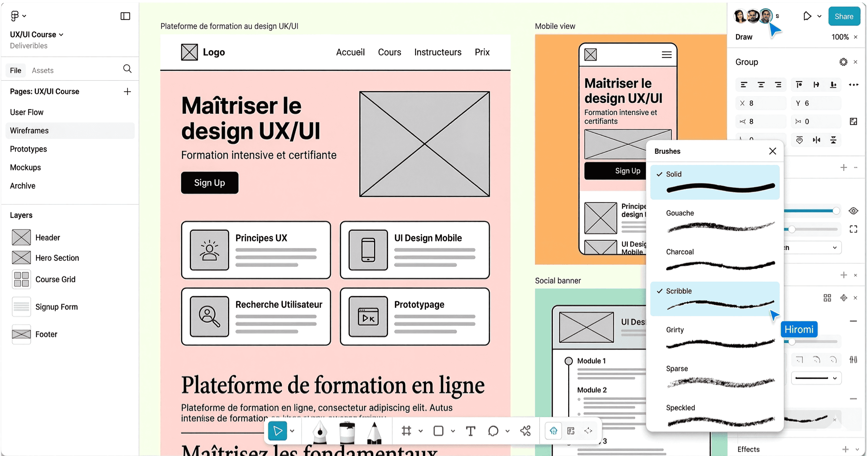Click the comment bubble tool
Screen dimensions: 868x456
493,431
